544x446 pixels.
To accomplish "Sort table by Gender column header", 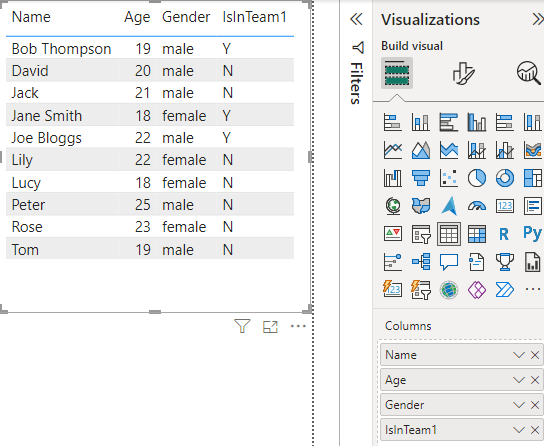I will [x=186, y=17].
